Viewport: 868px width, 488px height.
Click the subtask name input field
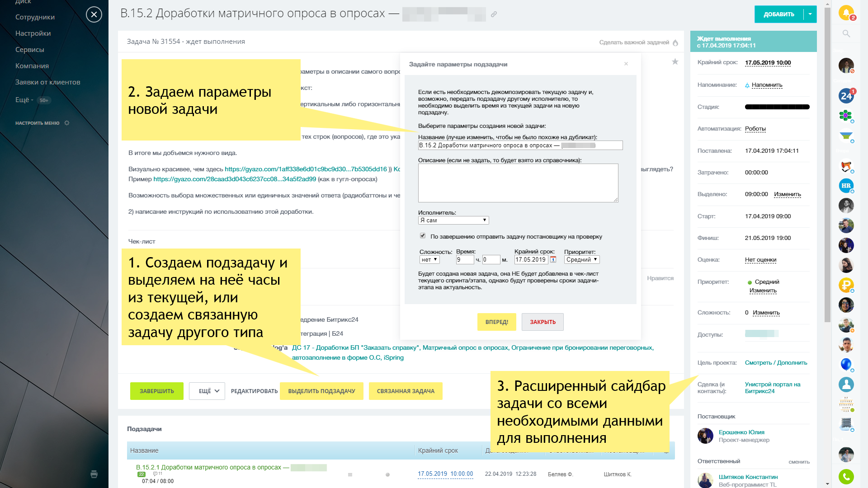pos(520,145)
